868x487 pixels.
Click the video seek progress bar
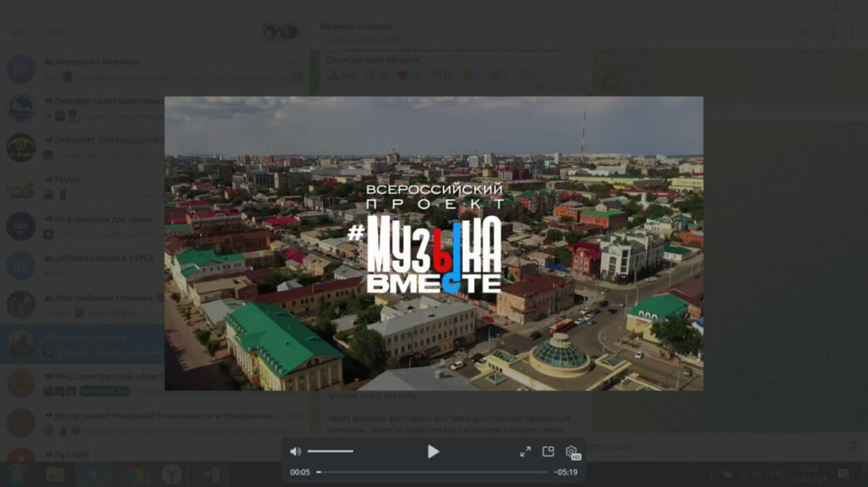point(431,472)
